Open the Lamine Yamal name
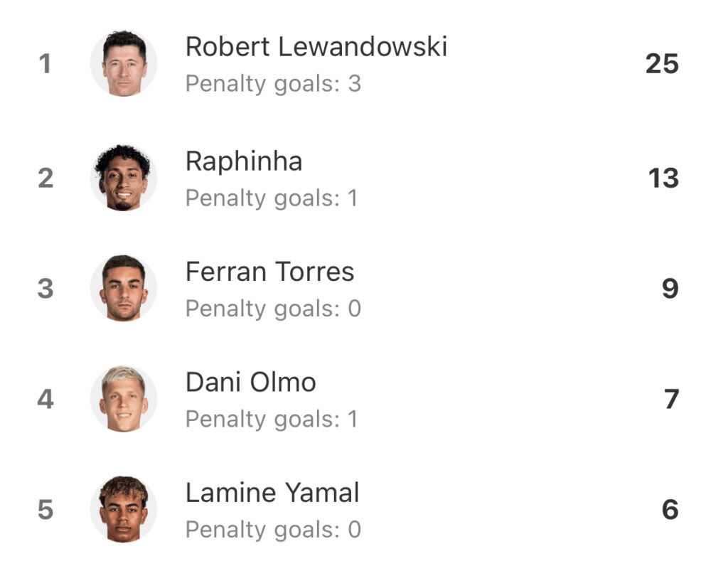The width and height of the screenshot is (728, 571). (272, 493)
